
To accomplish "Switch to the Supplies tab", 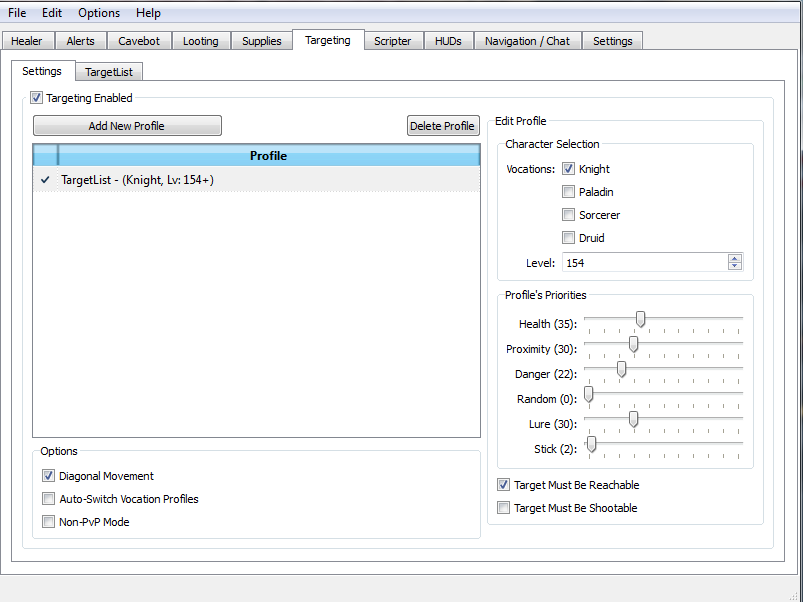I will click(262, 41).
